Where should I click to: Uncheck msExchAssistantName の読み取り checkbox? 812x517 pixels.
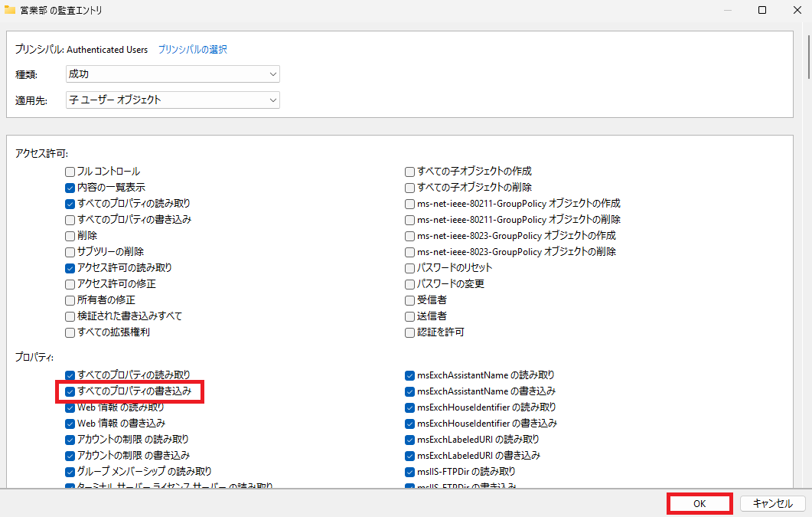[409, 375]
